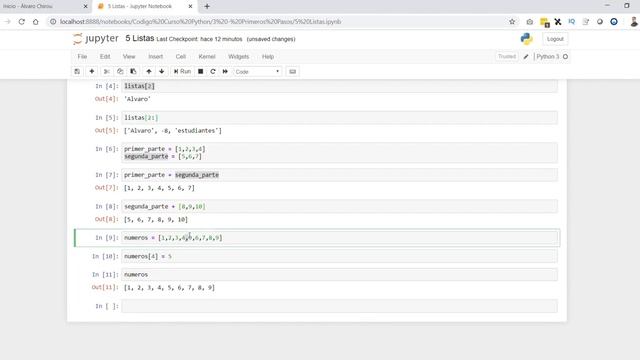Open the cell type Code dropdown
The height and width of the screenshot is (360, 640).
257,71
